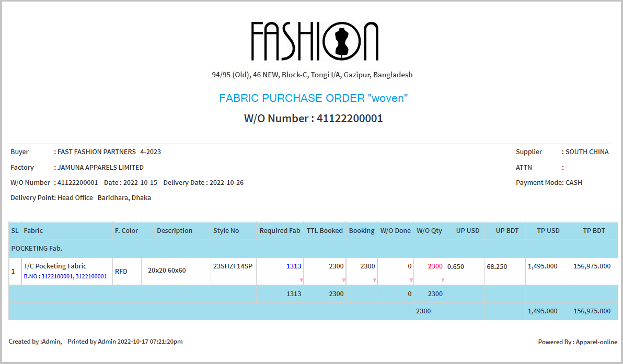Click the Powered By Apparel-online text

tap(578, 342)
